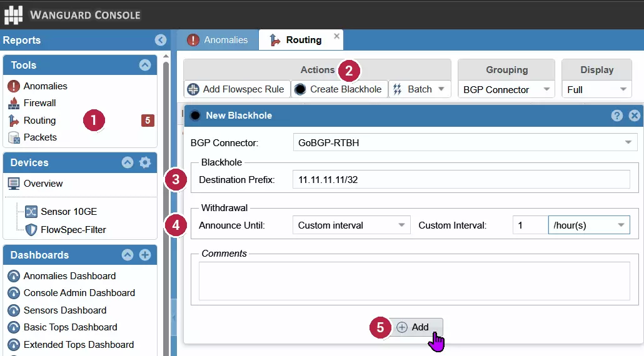Click the sidebar vertical scrollbar
The width and height of the screenshot is (644, 356).
166,207
